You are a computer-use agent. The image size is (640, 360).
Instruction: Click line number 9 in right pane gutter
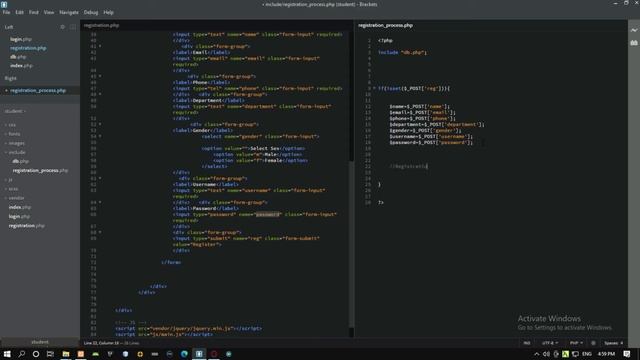[x=369, y=88]
